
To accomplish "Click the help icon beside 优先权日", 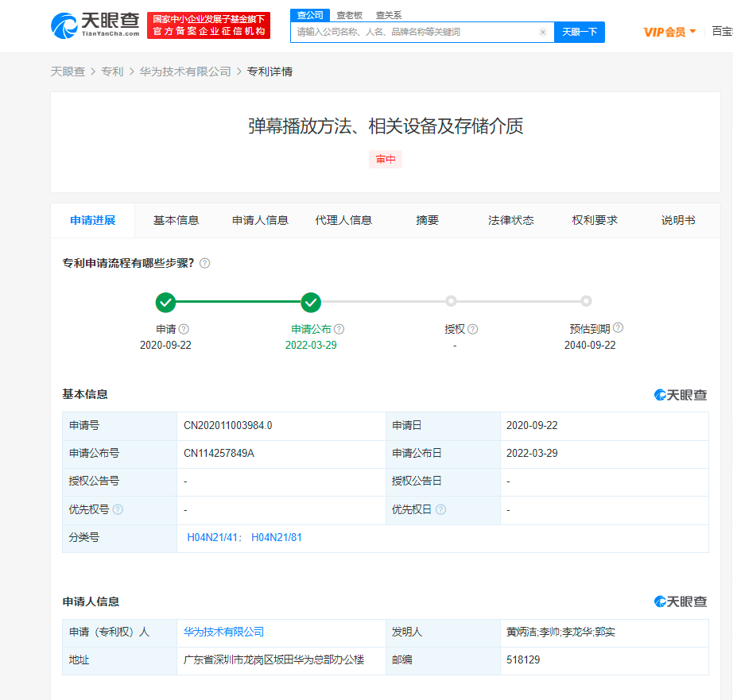I will point(440,510).
